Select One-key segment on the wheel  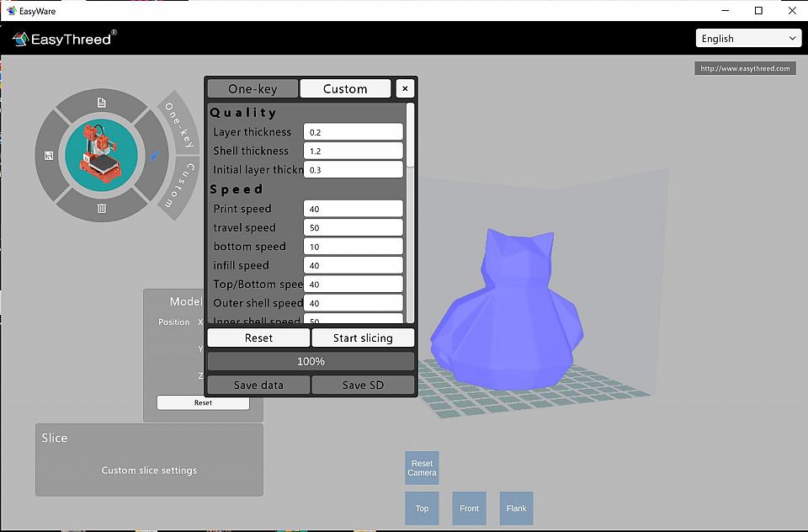pos(178,125)
